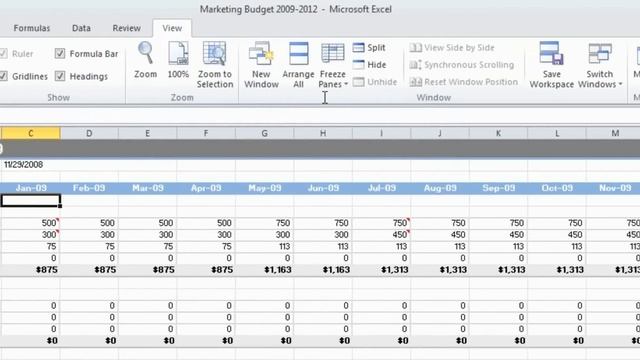Select the Mar-09 header cell
The image size is (640, 360).
[148, 188]
